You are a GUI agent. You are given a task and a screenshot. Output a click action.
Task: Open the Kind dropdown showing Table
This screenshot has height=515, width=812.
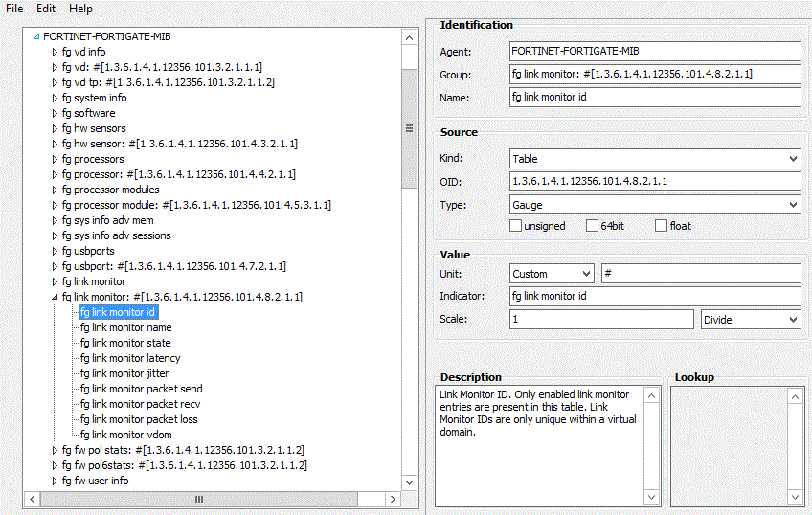655,159
